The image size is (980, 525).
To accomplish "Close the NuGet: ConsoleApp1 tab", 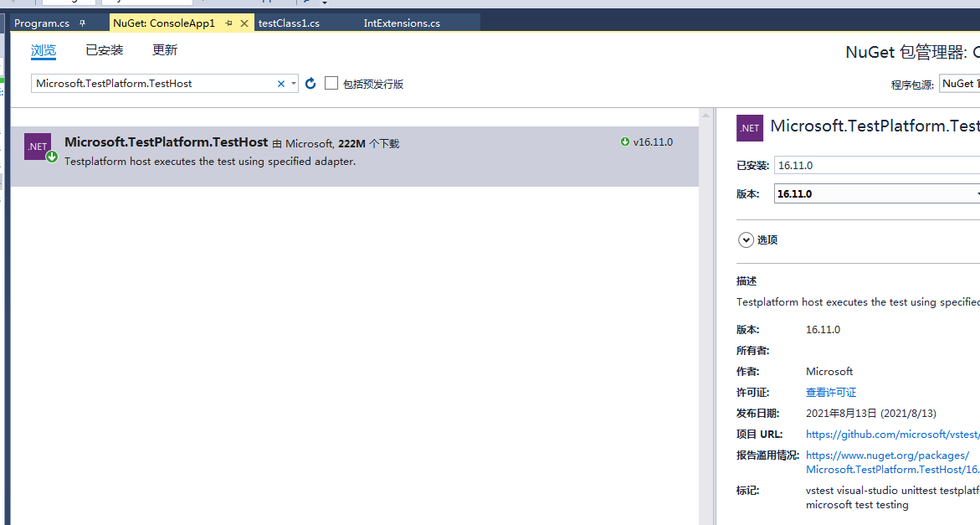I will coord(244,23).
